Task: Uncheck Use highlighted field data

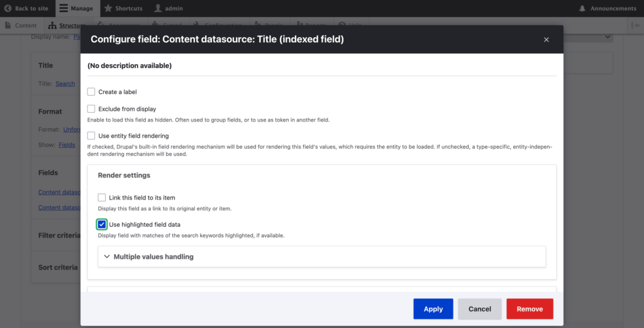Action: pyautogui.click(x=102, y=224)
